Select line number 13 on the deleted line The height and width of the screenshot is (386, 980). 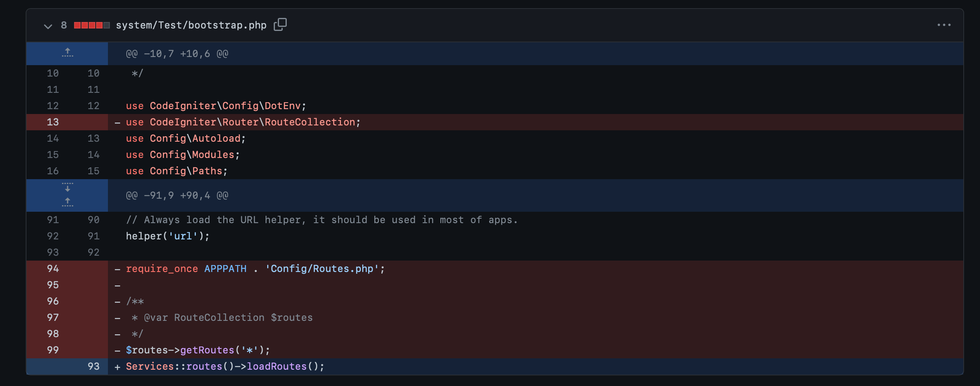[x=52, y=122]
